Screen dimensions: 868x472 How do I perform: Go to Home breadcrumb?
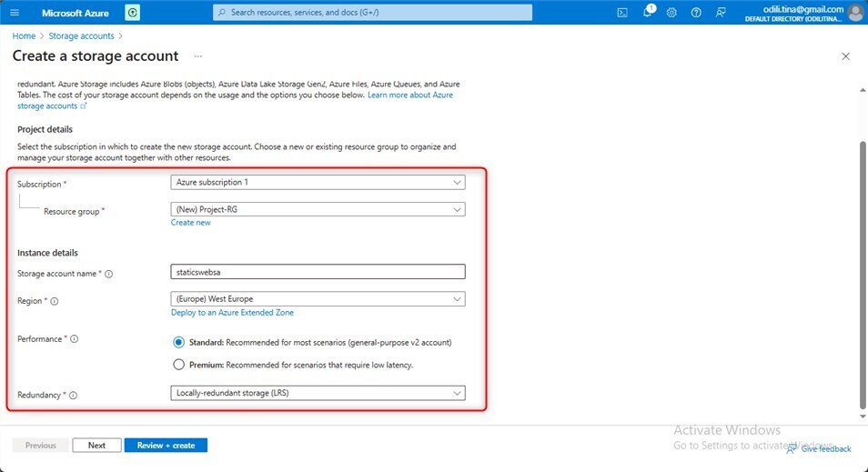coord(24,36)
